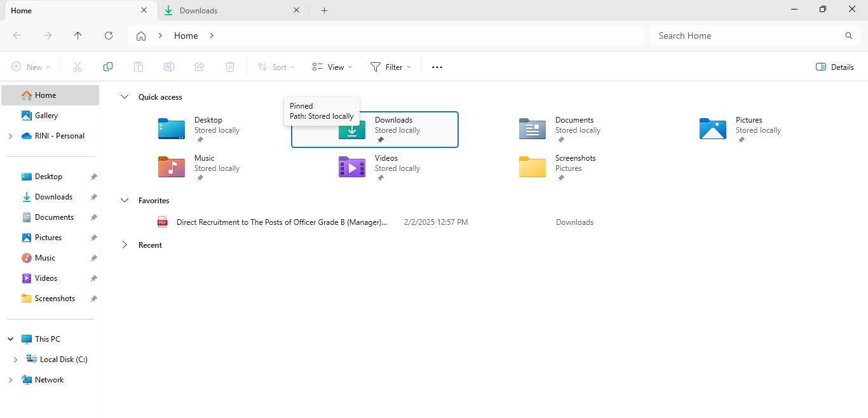868x418 pixels.
Task: Open the View dropdown menu
Action: pos(332,67)
